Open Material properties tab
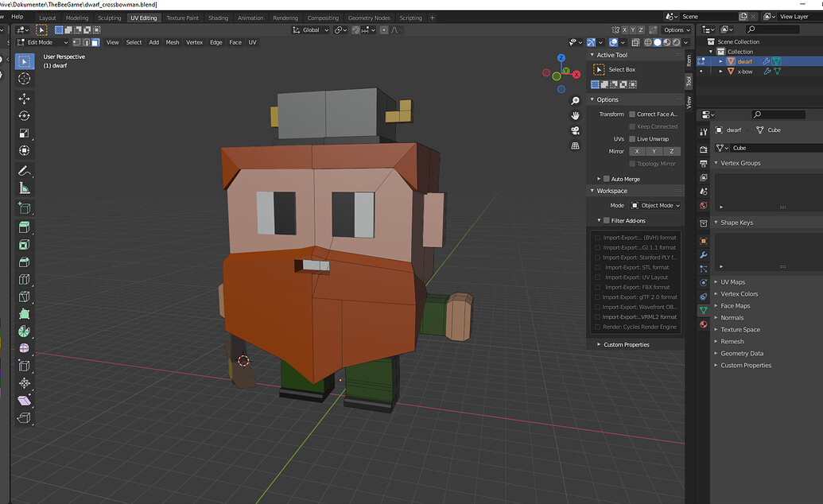823x504 pixels. click(x=704, y=324)
